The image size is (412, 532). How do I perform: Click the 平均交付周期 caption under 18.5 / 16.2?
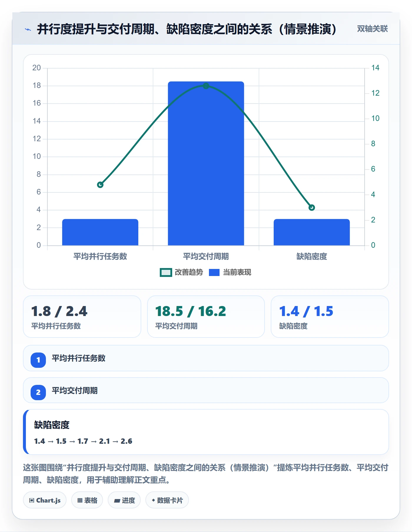pyautogui.click(x=176, y=326)
